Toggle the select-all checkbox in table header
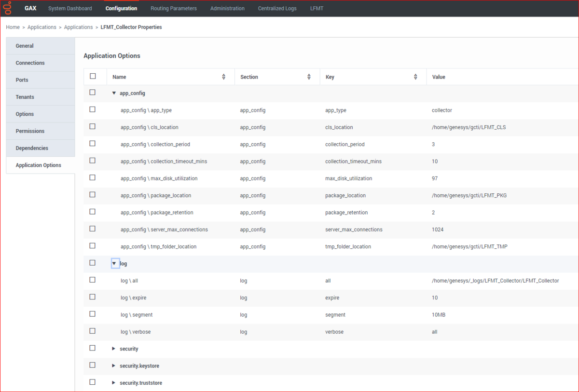The height and width of the screenshot is (392, 579). click(93, 76)
